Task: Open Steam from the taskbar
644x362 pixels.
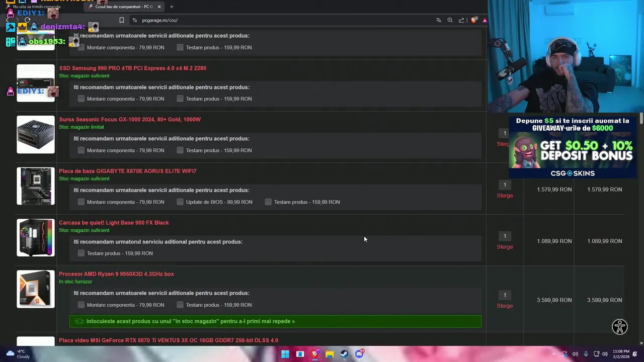Action: [344, 354]
